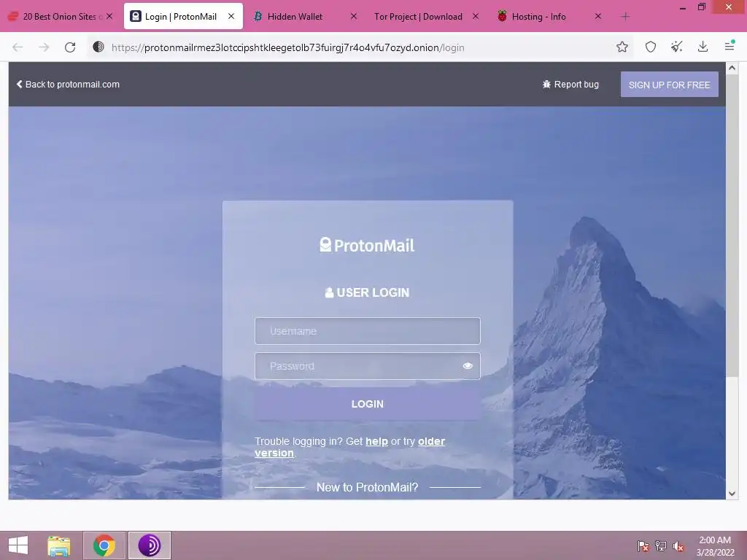Open the browser hamburger menu
747x560 pixels.
(729, 46)
